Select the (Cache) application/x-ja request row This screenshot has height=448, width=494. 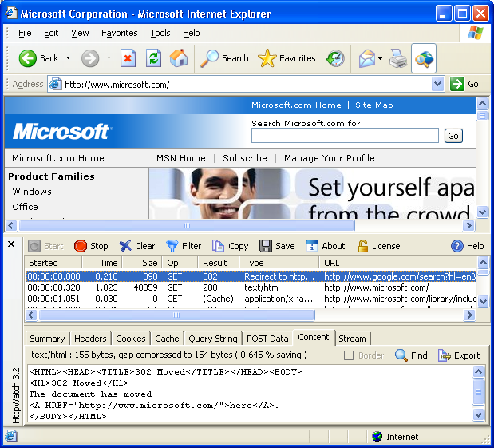click(x=251, y=299)
